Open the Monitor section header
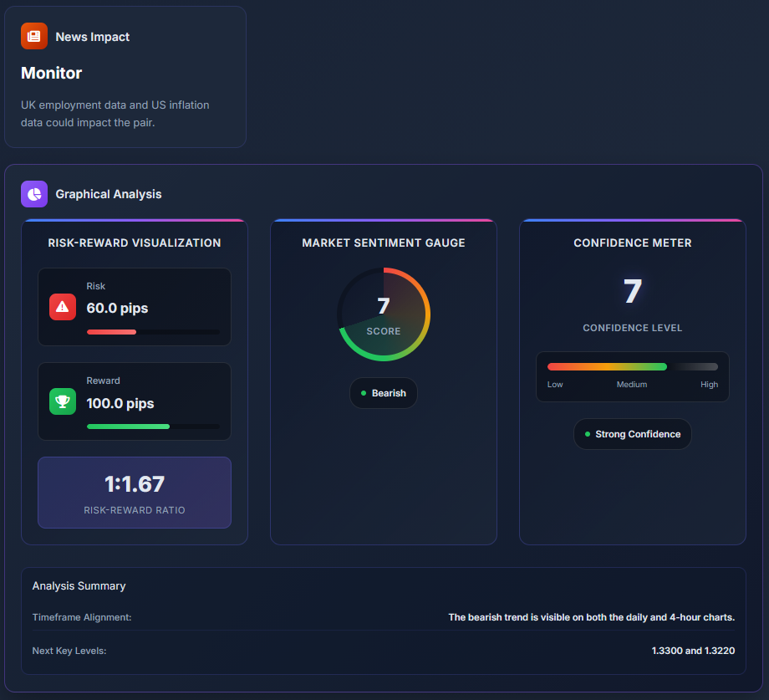 click(x=51, y=73)
